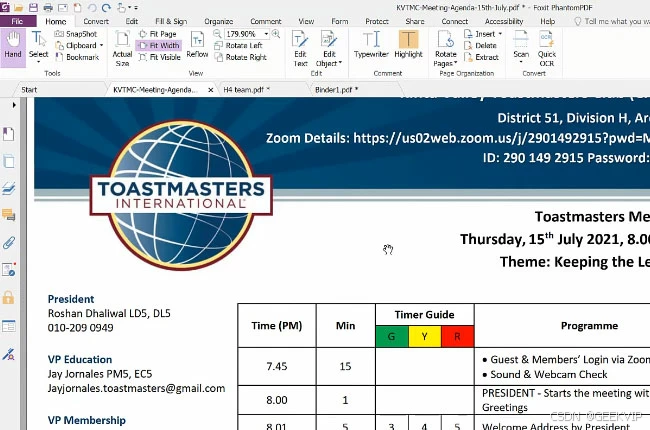This screenshot has height=430, width=650.
Task: Click the yellow Y timer cell
Action: tap(424, 336)
